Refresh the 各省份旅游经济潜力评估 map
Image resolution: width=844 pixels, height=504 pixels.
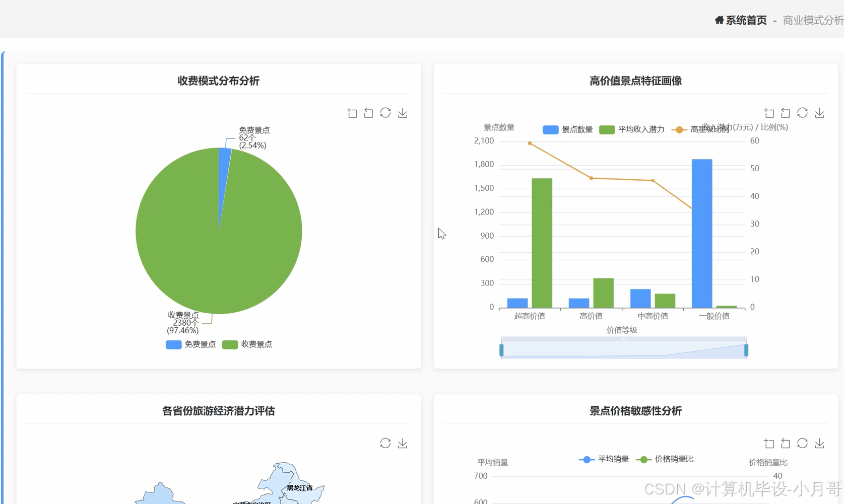tap(385, 443)
